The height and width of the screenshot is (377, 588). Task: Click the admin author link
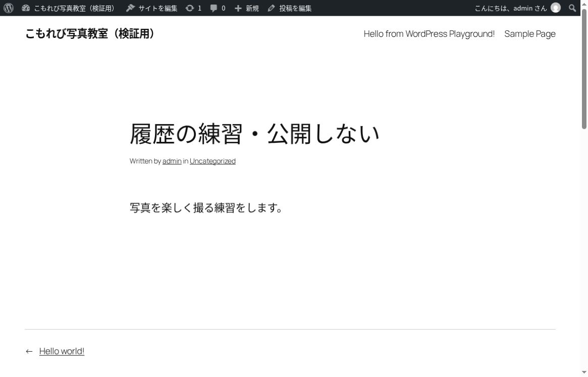pyautogui.click(x=172, y=161)
